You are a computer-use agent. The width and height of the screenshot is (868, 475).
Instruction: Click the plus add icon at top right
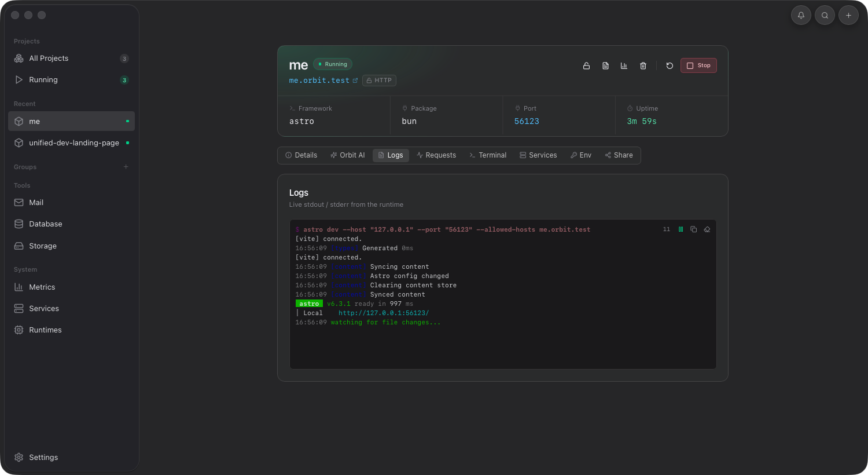pyautogui.click(x=848, y=15)
